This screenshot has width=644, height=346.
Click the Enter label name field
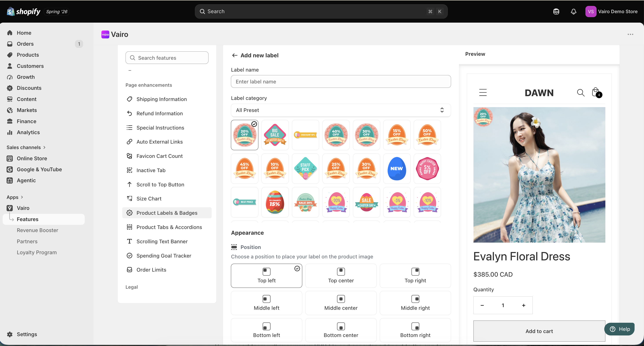tap(341, 81)
